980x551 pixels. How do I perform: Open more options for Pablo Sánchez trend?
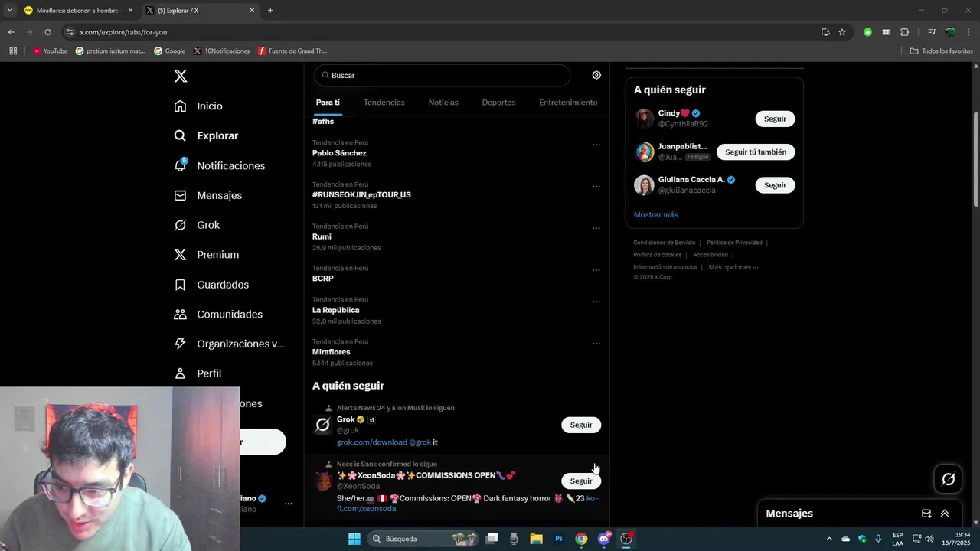[x=596, y=144]
